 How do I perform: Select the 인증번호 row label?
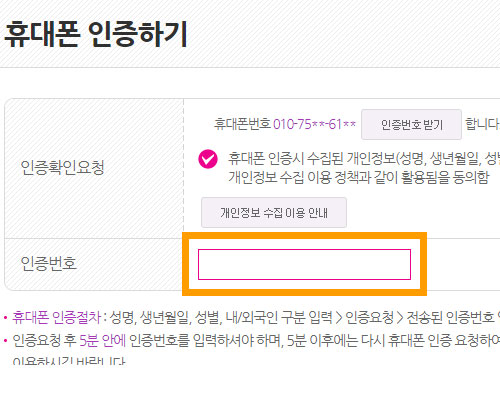pos(49,263)
